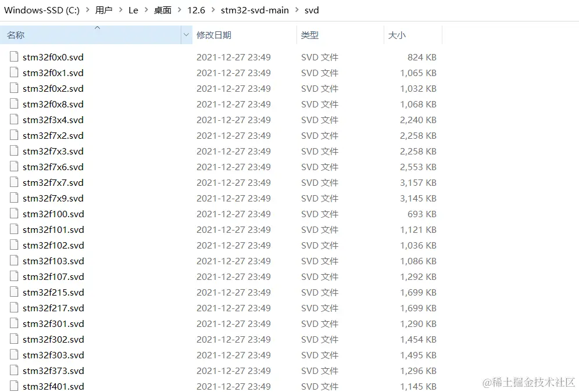Select the stm32f7x3.svd file icon
579x392 pixels.
coord(14,150)
